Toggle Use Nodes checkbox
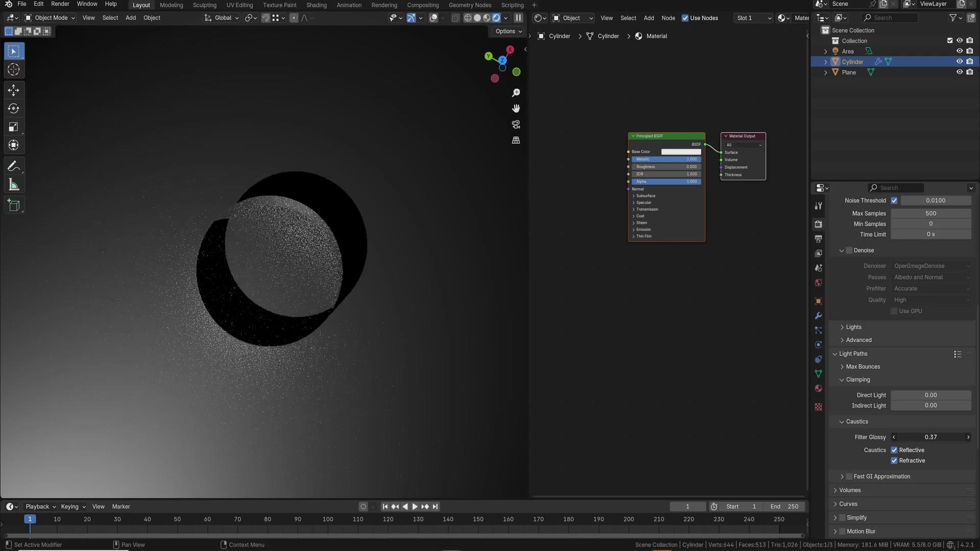This screenshot has width=980, height=551. click(685, 18)
